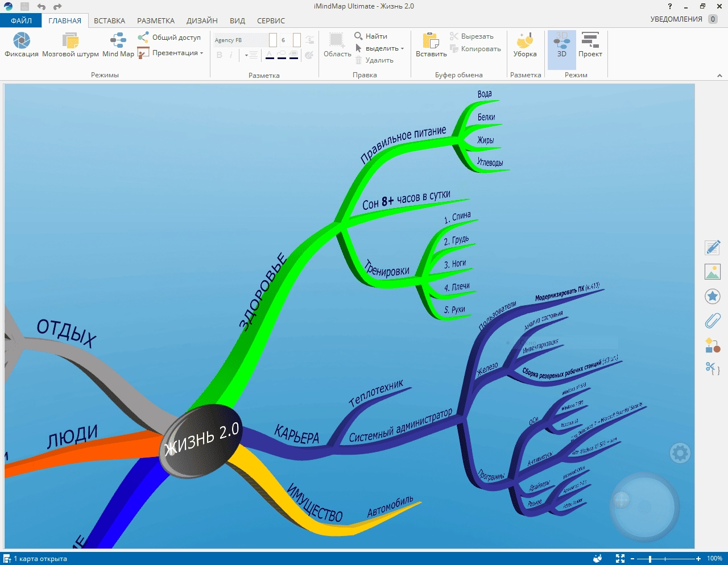This screenshot has height=565, width=728.
Task: Click Найти search button
Action: 371,36
